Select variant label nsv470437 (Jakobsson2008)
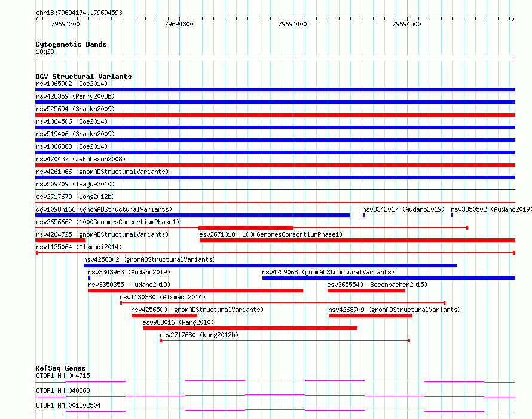532x419 pixels. point(81,159)
